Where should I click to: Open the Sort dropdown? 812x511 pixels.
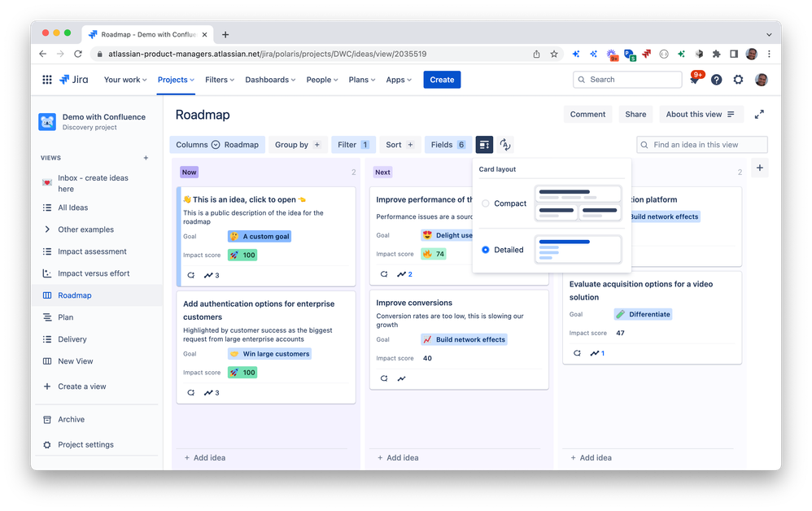399,143
